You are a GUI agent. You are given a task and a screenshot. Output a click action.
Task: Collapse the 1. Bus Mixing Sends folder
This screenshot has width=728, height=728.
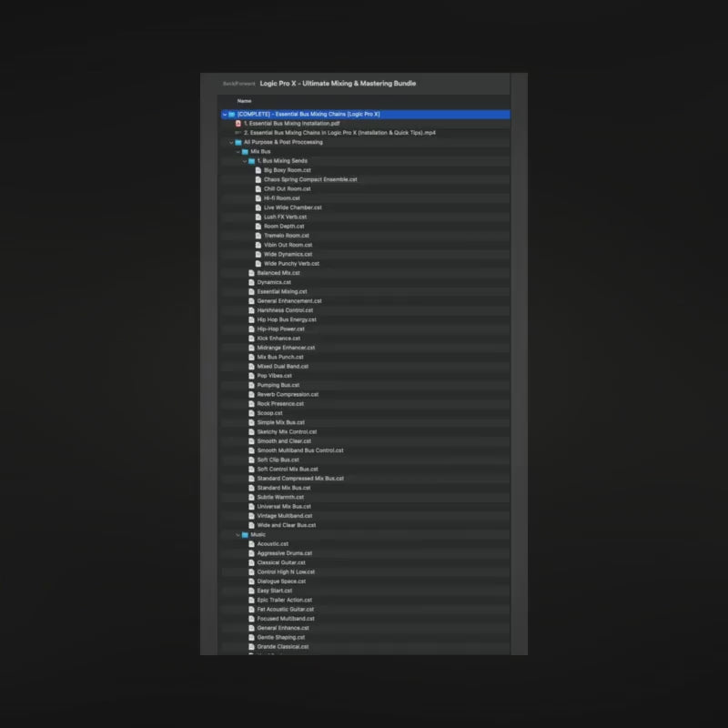coord(245,161)
